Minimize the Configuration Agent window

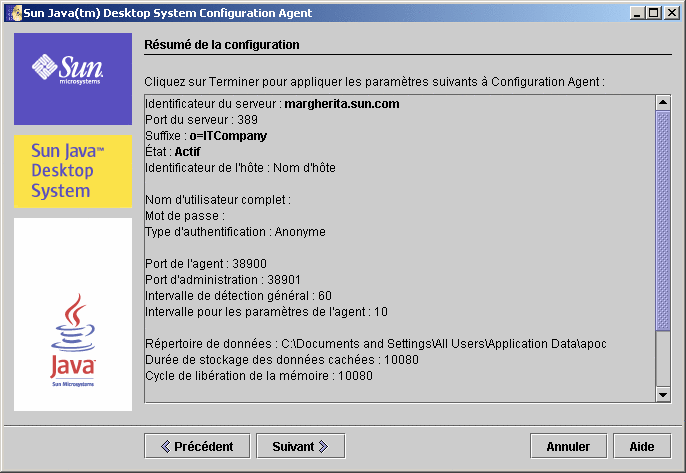pos(637,13)
